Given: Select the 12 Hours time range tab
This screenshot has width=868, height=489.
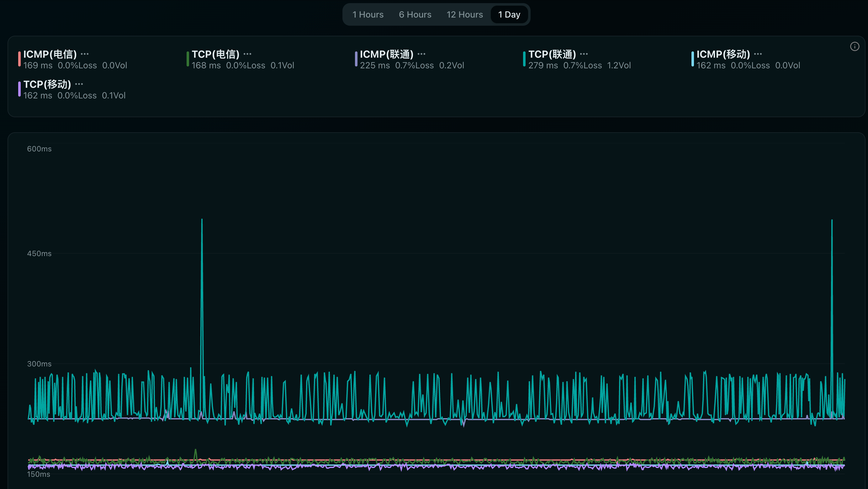Looking at the screenshot, I should click(x=465, y=14).
